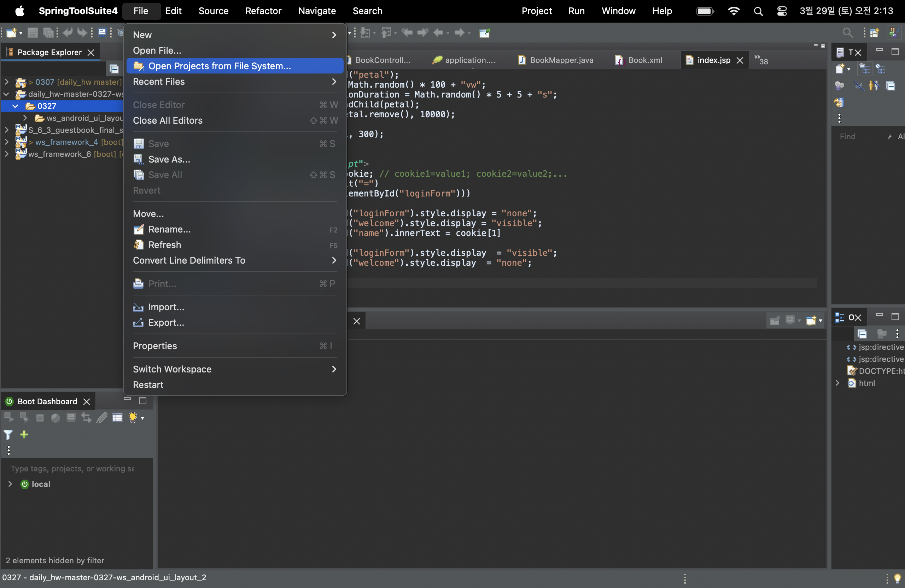Toggle Show Only My Tasks icon
This screenshot has height=588, width=905.
(874, 86)
